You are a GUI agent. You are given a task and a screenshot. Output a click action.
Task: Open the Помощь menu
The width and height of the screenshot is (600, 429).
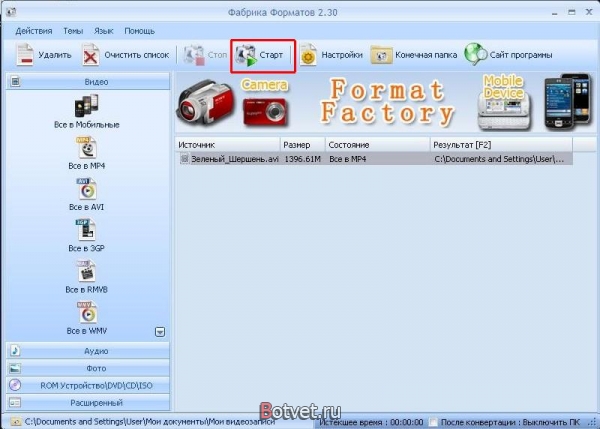coord(139,31)
